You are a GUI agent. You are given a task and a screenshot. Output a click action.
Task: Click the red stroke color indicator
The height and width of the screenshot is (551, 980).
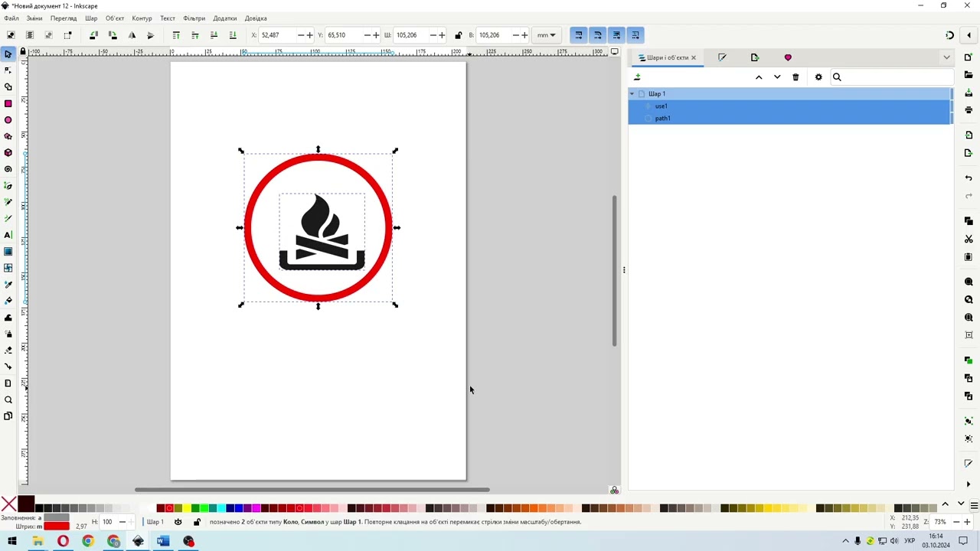[x=57, y=527]
